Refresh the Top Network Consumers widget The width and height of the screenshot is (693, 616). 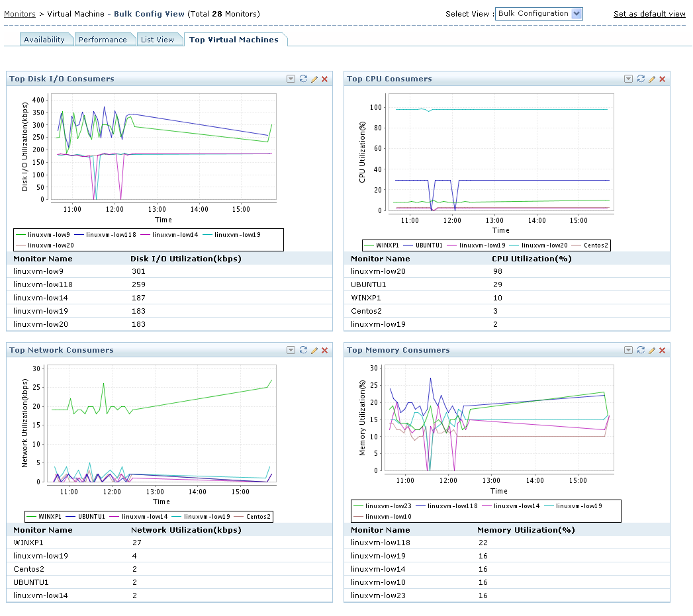(303, 350)
